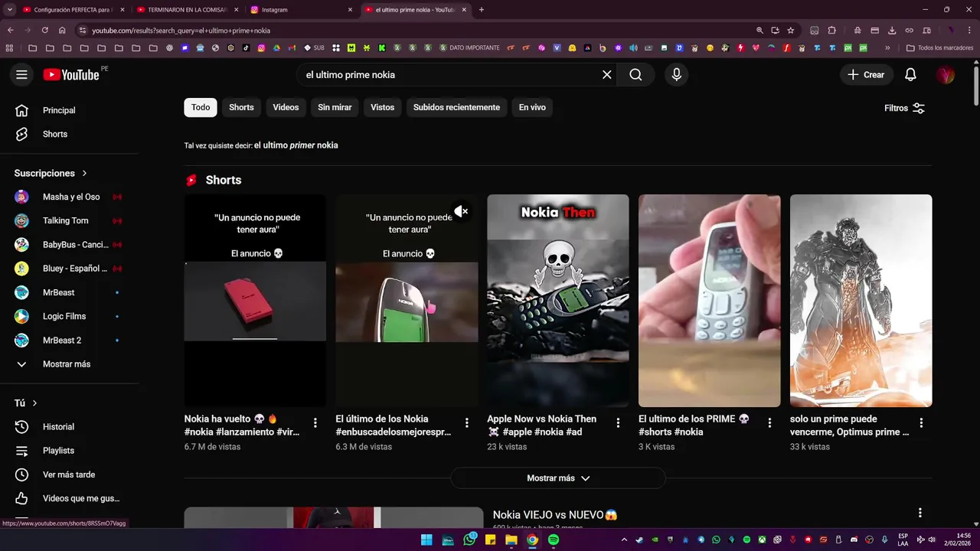Open a new browser tab

pyautogui.click(x=481, y=10)
